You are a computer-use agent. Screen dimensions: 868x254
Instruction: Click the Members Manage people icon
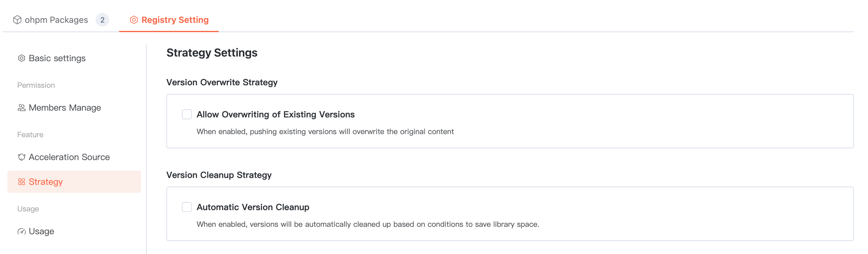(x=22, y=108)
